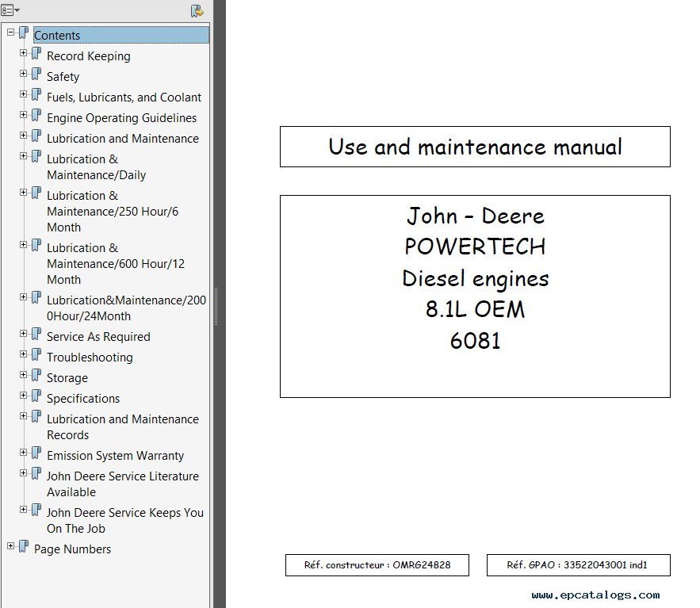
Task: Click the Fuels, Lubricants, and Coolant ribbon icon
Action: coord(36,94)
